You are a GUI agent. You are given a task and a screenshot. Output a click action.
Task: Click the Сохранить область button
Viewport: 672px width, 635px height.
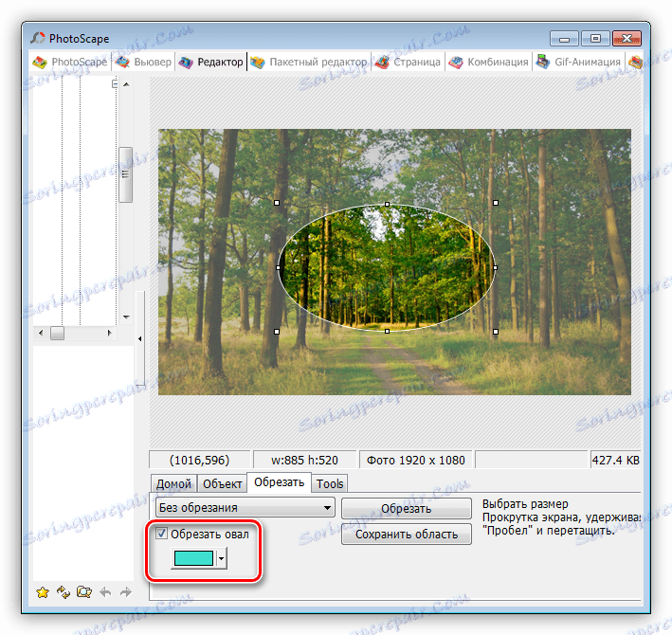407,535
